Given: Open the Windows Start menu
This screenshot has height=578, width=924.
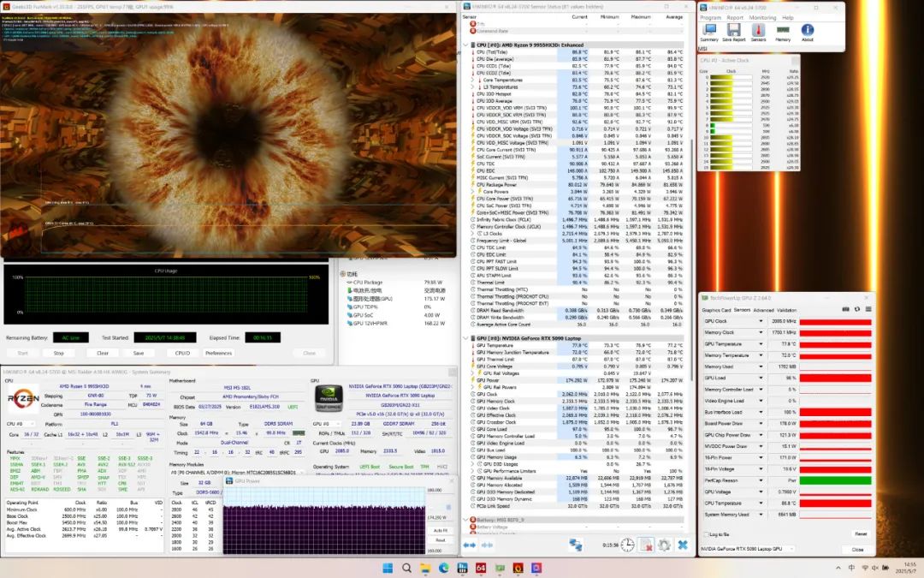Looking at the screenshot, I should 388,568.
